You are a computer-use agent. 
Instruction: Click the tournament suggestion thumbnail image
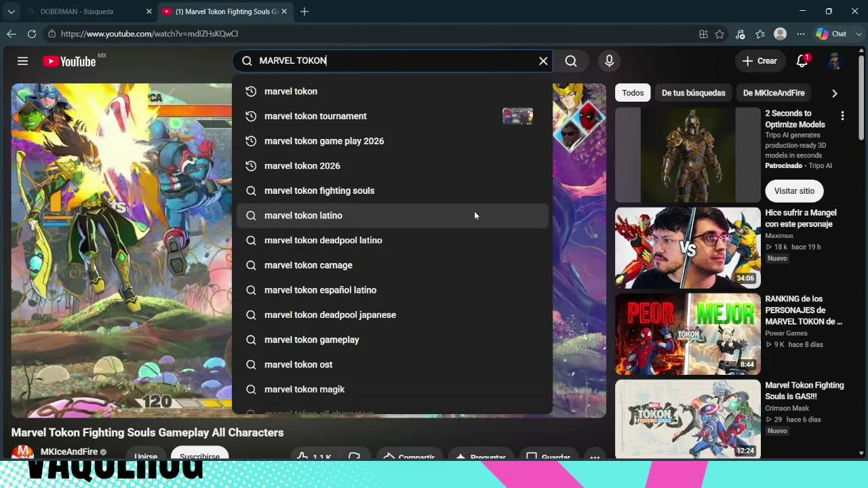click(517, 116)
